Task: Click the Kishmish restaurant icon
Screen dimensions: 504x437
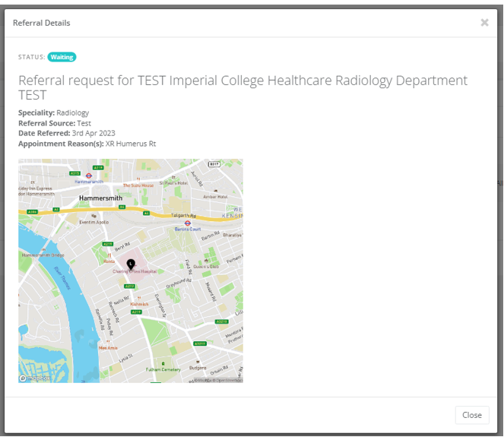Action: pyautogui.click(x=139, y=298)
